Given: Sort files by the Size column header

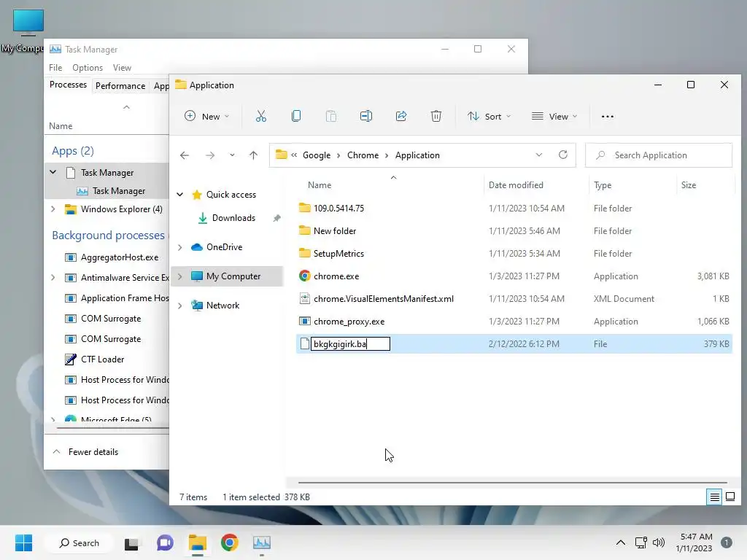Looking at the screenshot, I should coord(689,185).
